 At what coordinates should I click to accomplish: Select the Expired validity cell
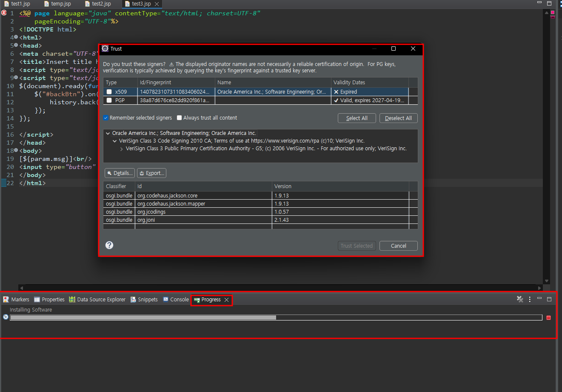(370, 92)
